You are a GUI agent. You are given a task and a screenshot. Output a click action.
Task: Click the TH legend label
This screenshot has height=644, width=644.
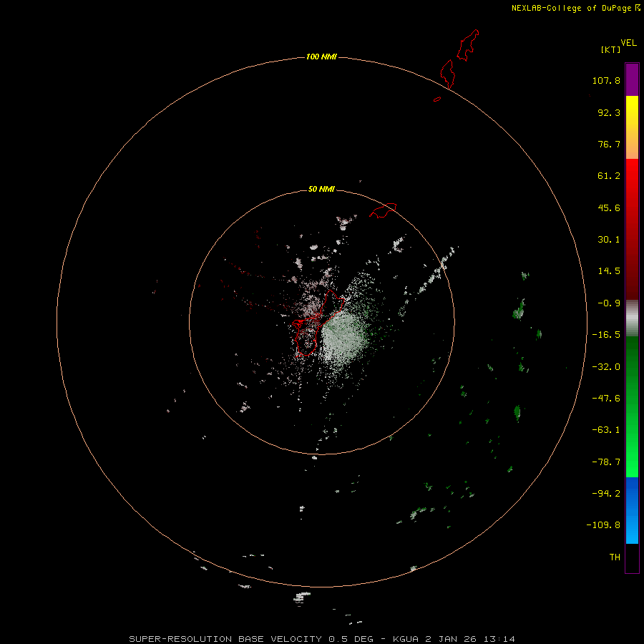point(615,557)
